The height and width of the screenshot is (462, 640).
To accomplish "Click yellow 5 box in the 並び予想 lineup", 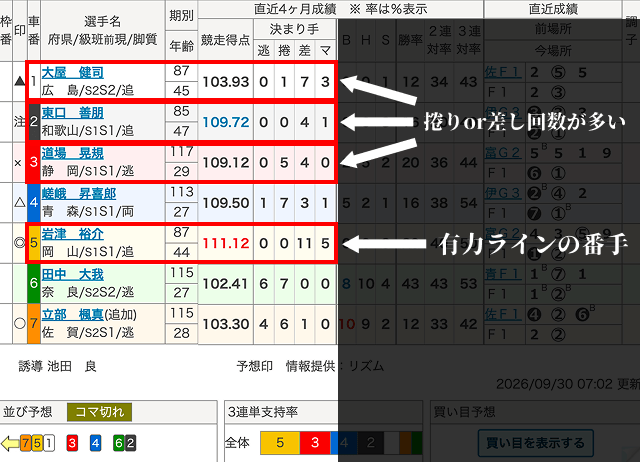I will pos(37,443).
